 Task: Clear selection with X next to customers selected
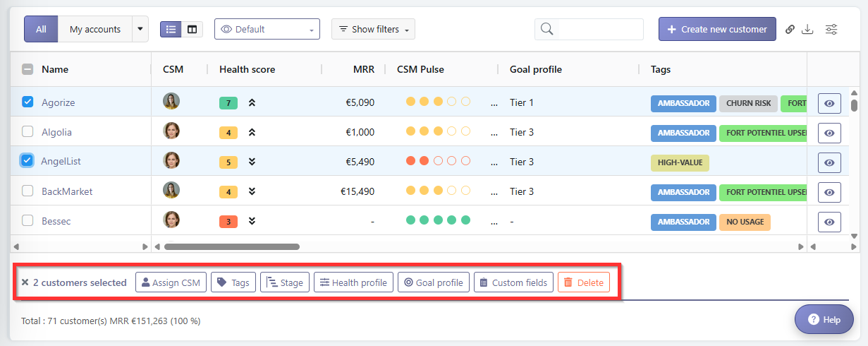(x=25, y=282)
